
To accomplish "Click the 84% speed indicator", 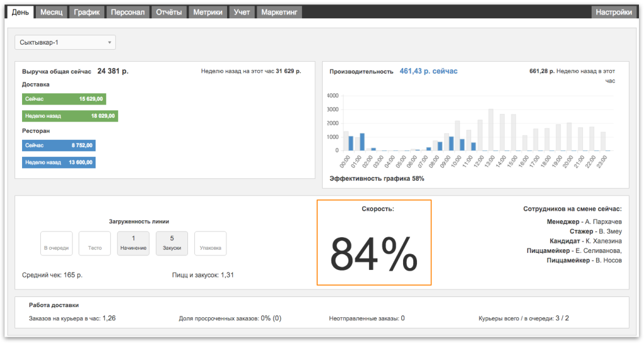I will [374, 254].
